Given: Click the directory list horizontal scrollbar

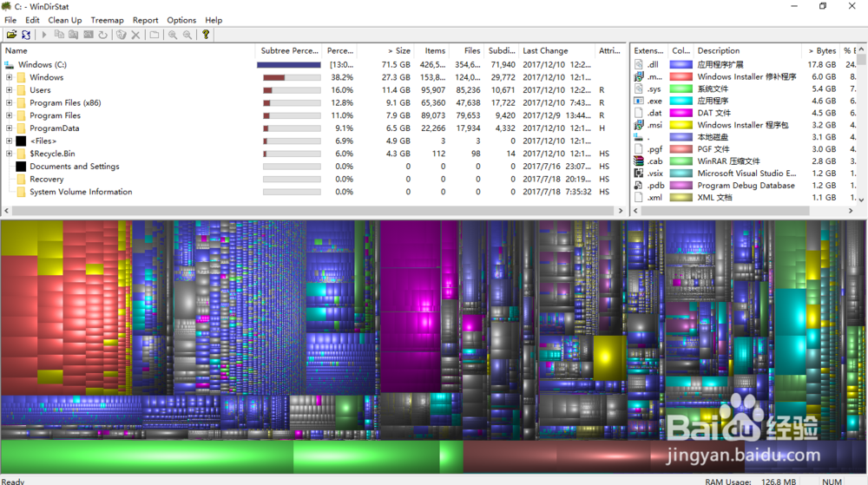Looking at the screenshot, I should pyautogui.click(x=312, y=211).
